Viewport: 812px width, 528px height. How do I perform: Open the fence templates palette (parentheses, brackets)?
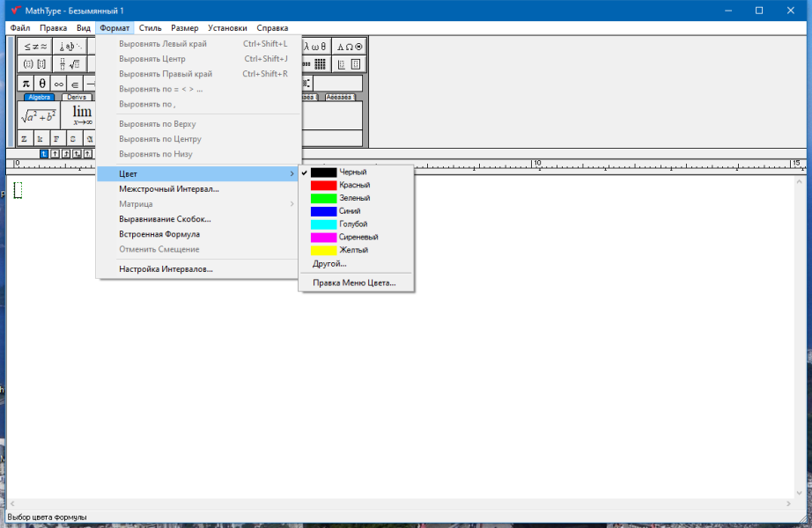tap(35, 64)
